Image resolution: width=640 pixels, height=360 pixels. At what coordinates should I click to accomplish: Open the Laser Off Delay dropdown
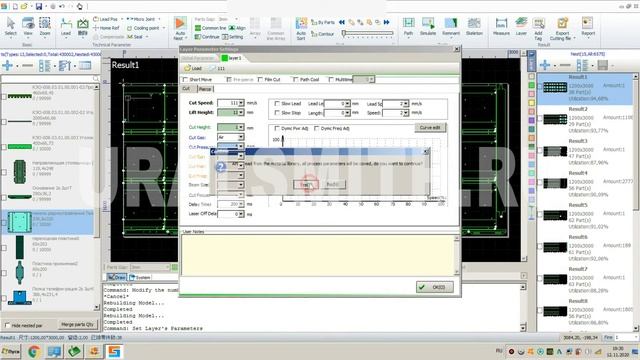pyautogui.click(x=241, y=214)
